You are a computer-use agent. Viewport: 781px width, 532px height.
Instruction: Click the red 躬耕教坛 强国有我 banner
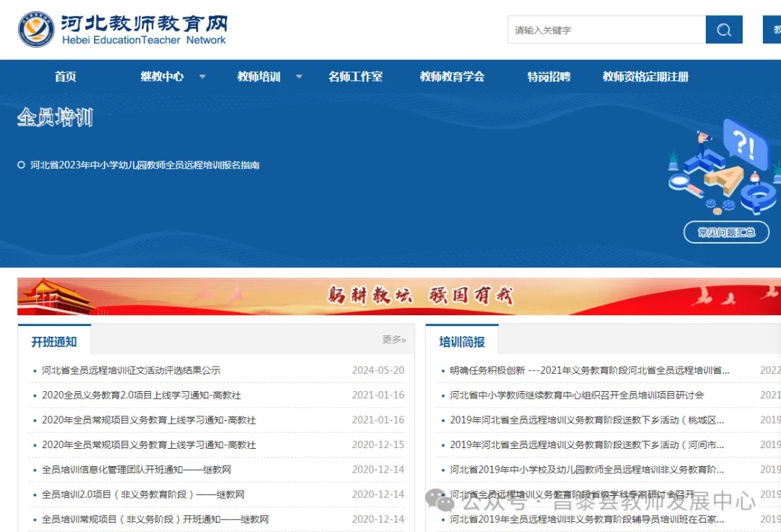click(399, 296)
